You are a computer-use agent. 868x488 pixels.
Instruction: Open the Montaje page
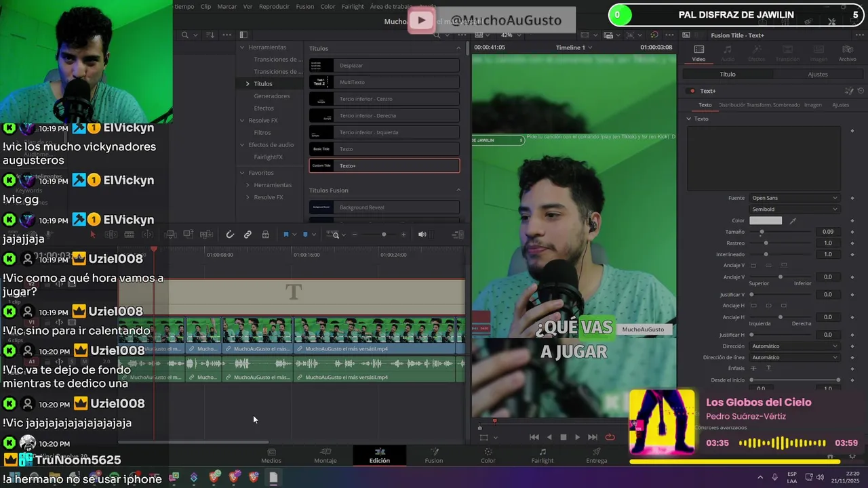tap(325, 456)
